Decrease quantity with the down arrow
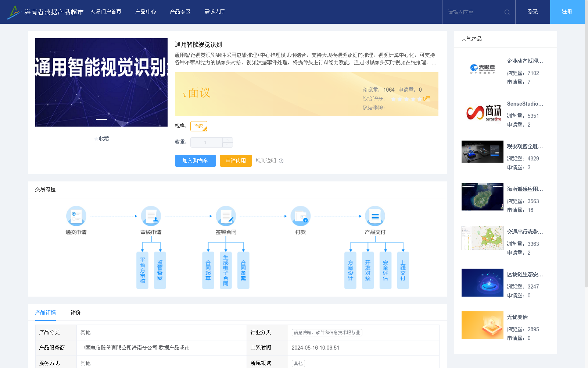This screenshot has width=588, height=368. (227, 145)
